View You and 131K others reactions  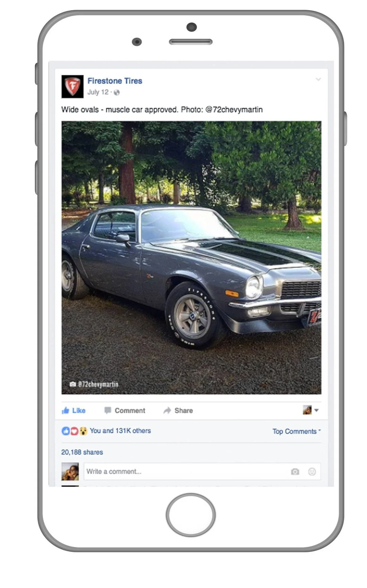[x=120, y=431]
